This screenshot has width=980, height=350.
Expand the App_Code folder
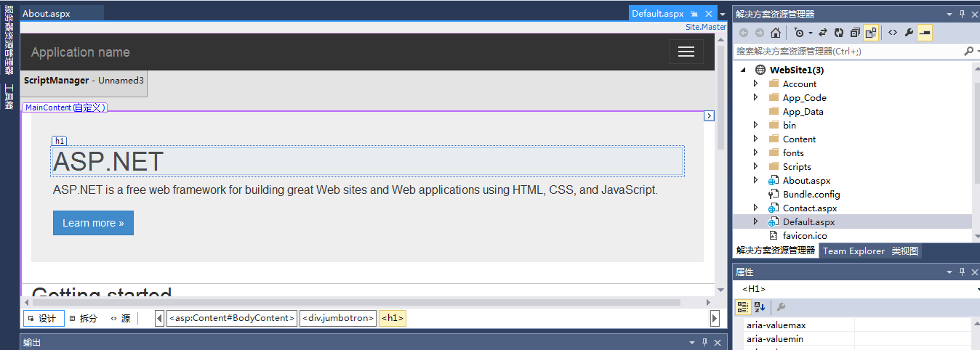pyautogui.click(x=755, y=97)
